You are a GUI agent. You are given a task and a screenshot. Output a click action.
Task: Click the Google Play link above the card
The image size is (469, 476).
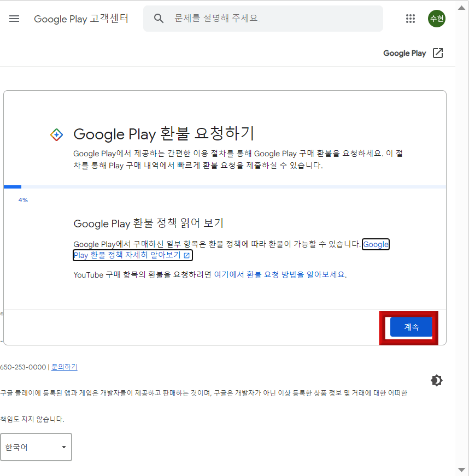point(404,53)
